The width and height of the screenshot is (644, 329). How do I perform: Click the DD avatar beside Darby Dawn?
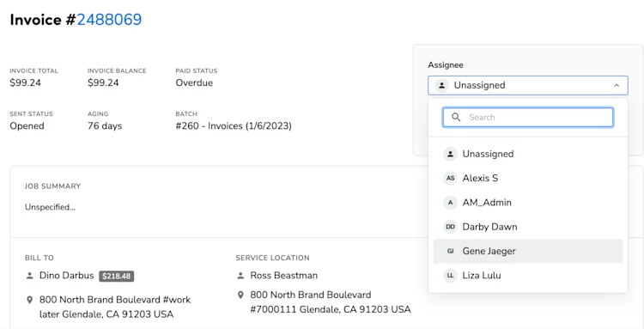coord(450,227)
